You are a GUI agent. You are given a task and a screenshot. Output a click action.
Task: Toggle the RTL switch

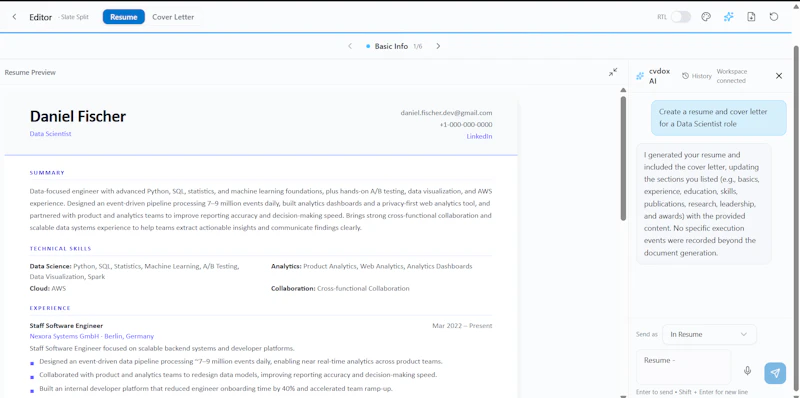coord(681,17)
